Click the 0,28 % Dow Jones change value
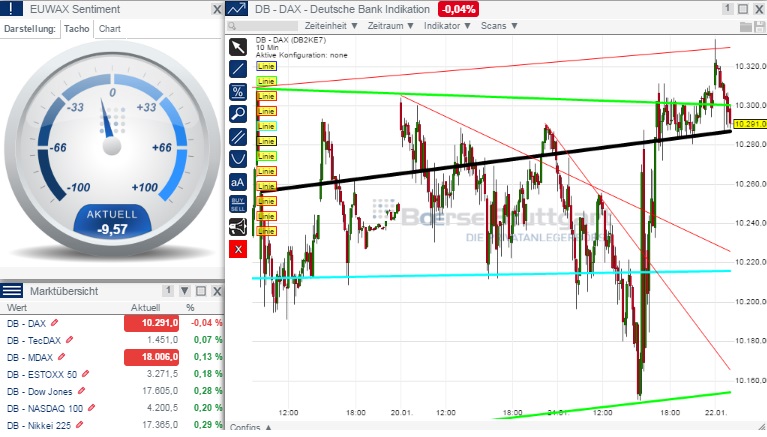Image resolution: width=767 pixels, height=437 pixels. click(x=208, y=391)
